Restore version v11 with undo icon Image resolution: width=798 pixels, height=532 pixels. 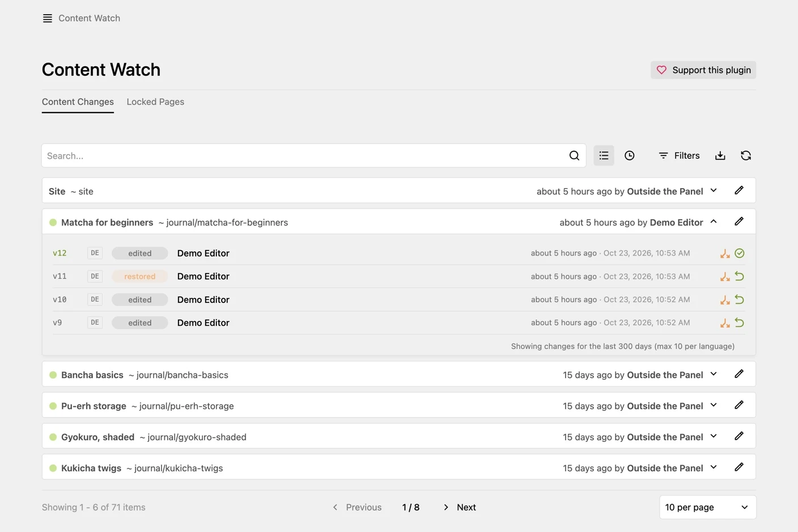(x=740, y=276)
